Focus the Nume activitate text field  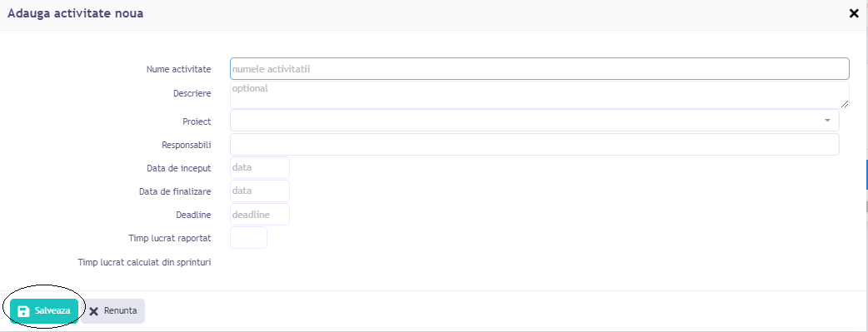click(x=539, y=68)
